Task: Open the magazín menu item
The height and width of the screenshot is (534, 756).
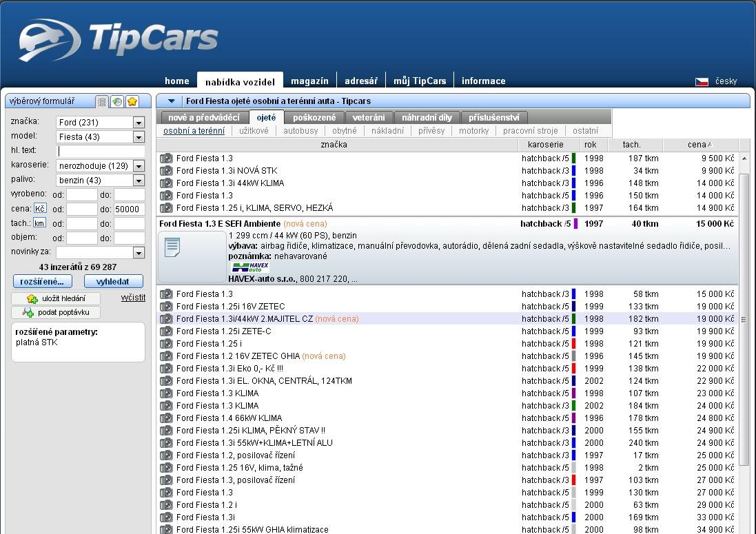Action: (310, 81)
